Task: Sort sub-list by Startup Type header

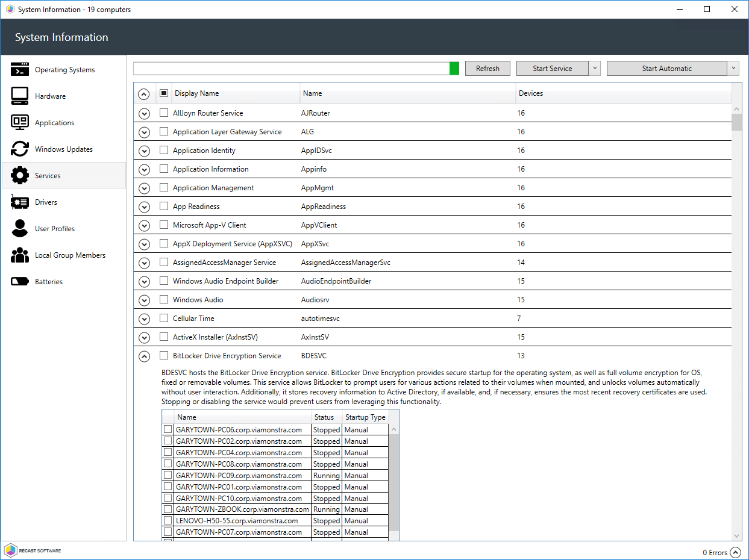Action: [365, 417]
